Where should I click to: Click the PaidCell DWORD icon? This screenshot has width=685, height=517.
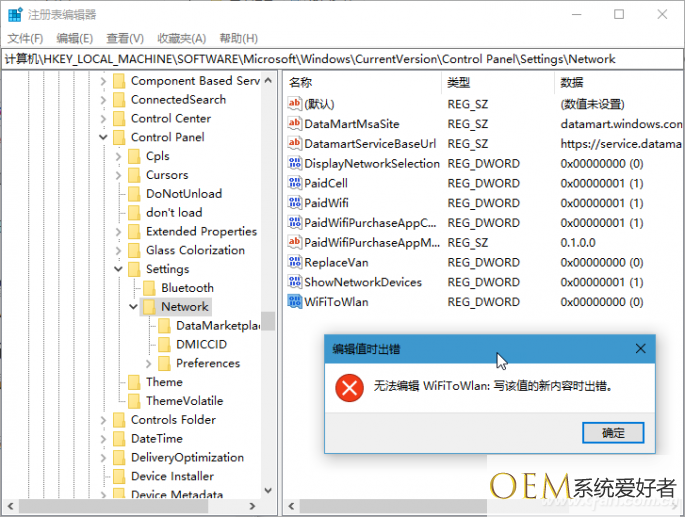(295, 183)
